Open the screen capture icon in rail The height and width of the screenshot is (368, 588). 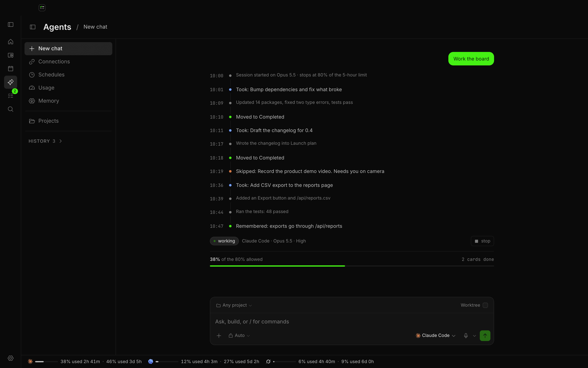pos(10,55)
